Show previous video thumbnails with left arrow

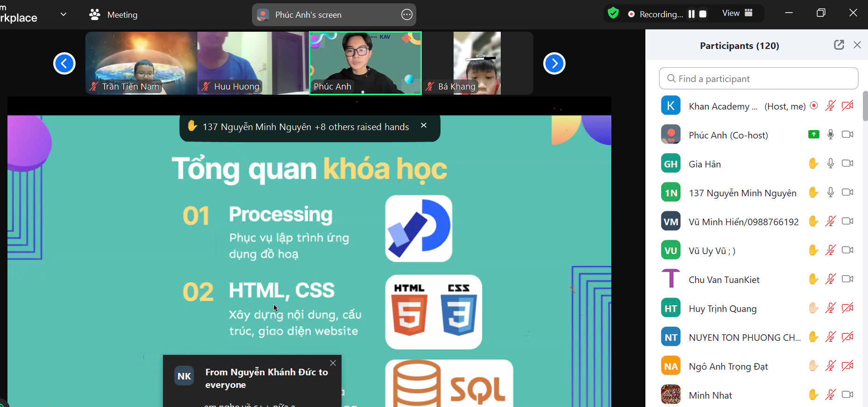click(64, 63)
